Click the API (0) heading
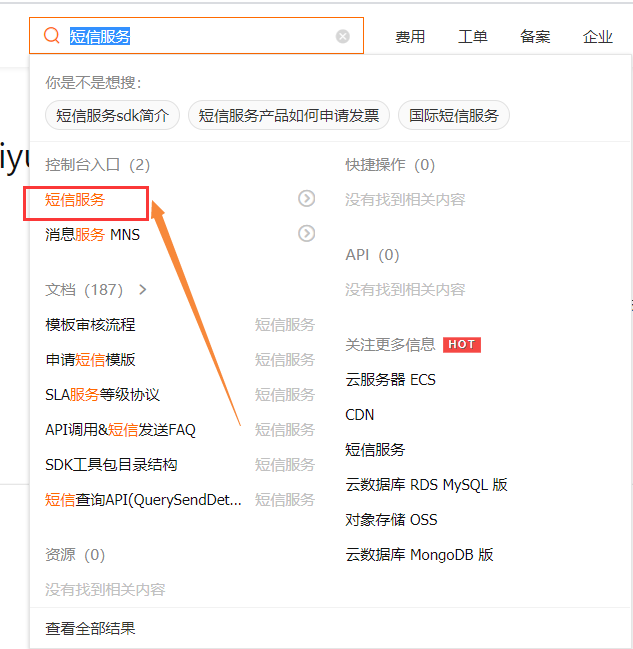Screen dimensions: 633x649 pyautogui.click(x=372, y=255)
